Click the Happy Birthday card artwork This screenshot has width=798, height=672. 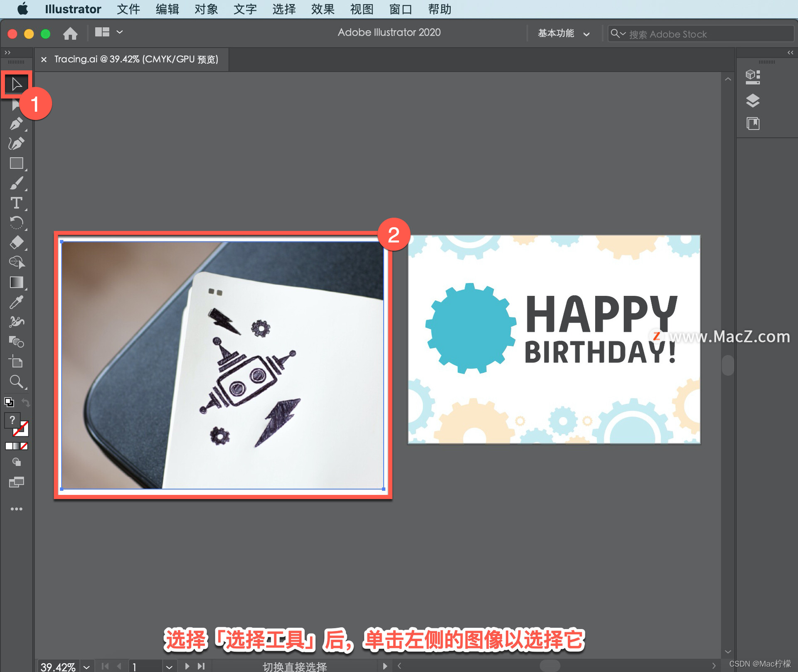(554, 340)
